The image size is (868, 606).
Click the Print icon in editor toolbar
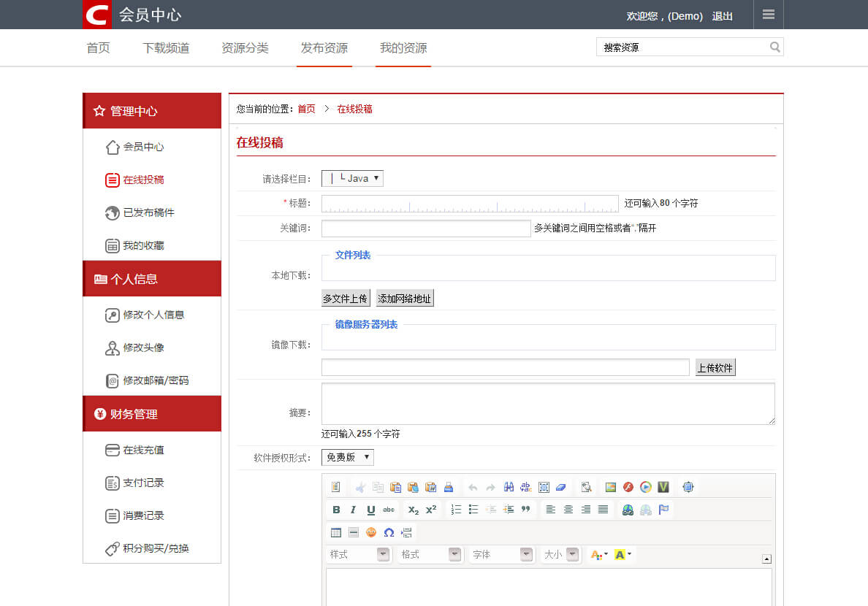pyautogui.click(x=449, y=487)
